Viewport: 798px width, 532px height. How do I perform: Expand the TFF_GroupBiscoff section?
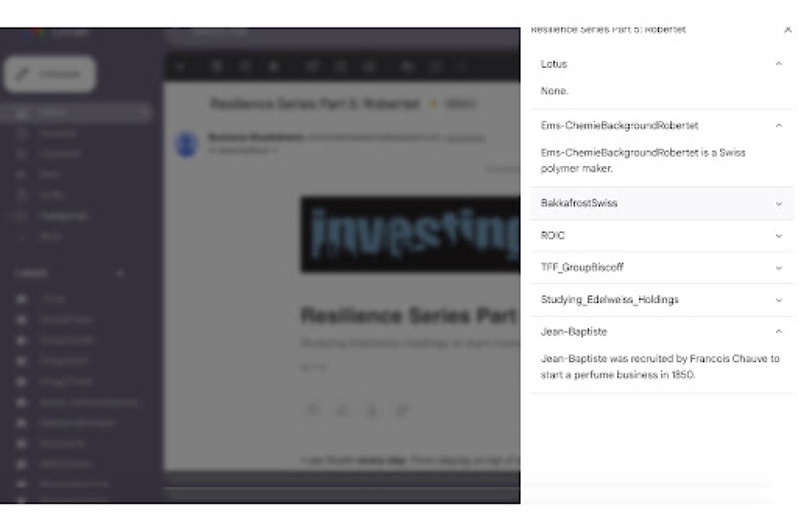coord(778,268)
